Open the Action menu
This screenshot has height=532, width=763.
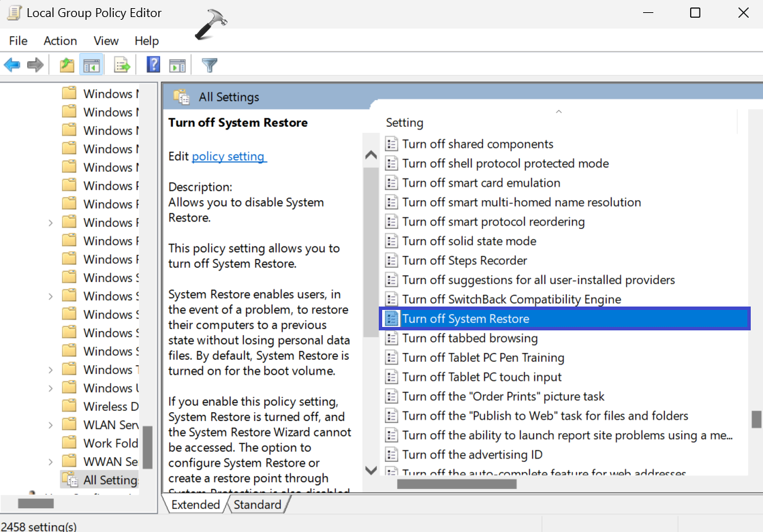click(x=60, y=41)
